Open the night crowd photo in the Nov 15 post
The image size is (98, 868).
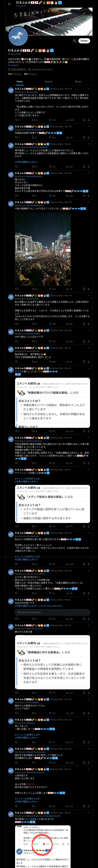[x=43, y=248]
